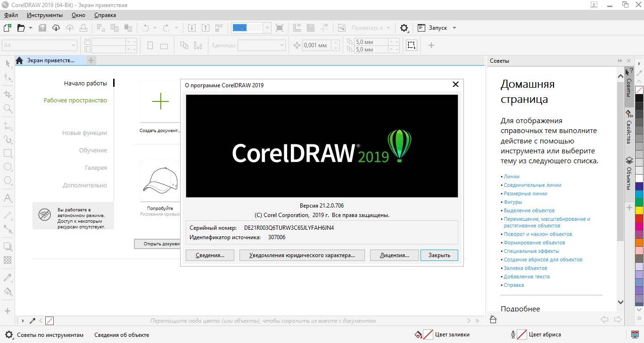Click the Export icon in the toolbar

pyautogui.click(x=206, y=28)
